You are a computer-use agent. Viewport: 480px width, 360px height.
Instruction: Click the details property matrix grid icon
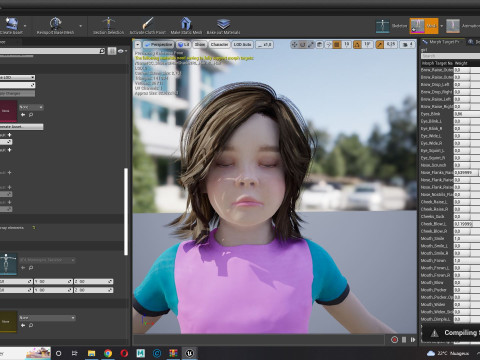point(112,51)
